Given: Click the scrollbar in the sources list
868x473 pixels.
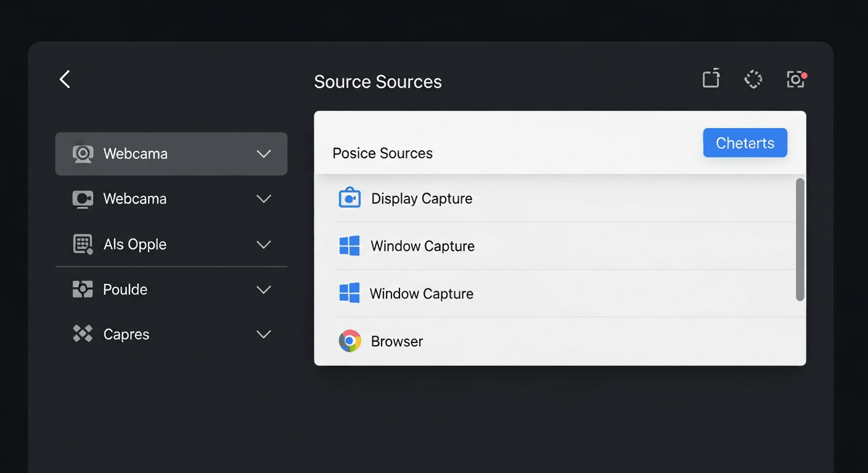Looking at the screenshot, I should point(801,240).
